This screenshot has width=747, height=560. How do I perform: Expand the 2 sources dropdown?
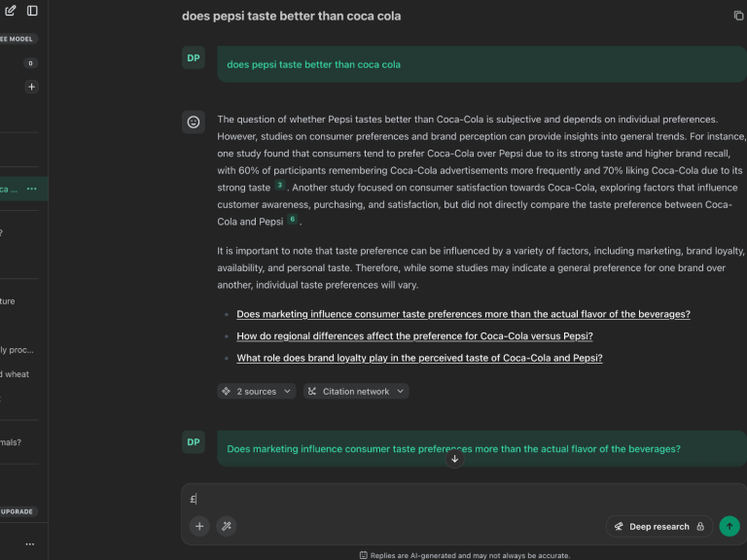click(257, 392)
